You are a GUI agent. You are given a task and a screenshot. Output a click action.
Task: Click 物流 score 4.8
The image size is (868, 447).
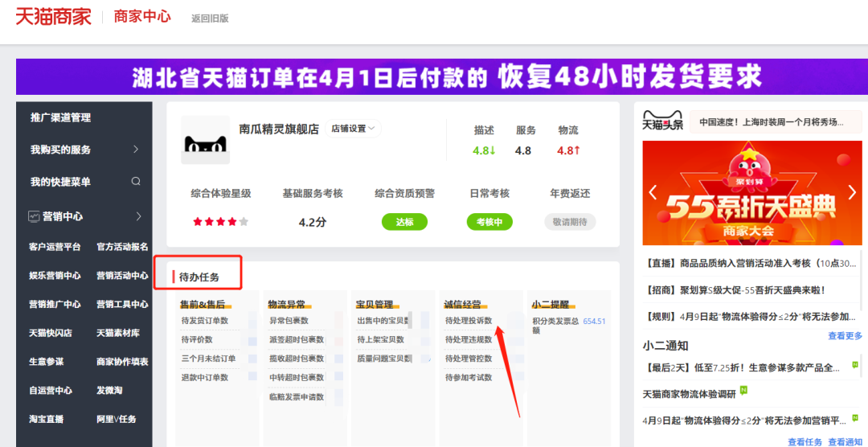568,150
